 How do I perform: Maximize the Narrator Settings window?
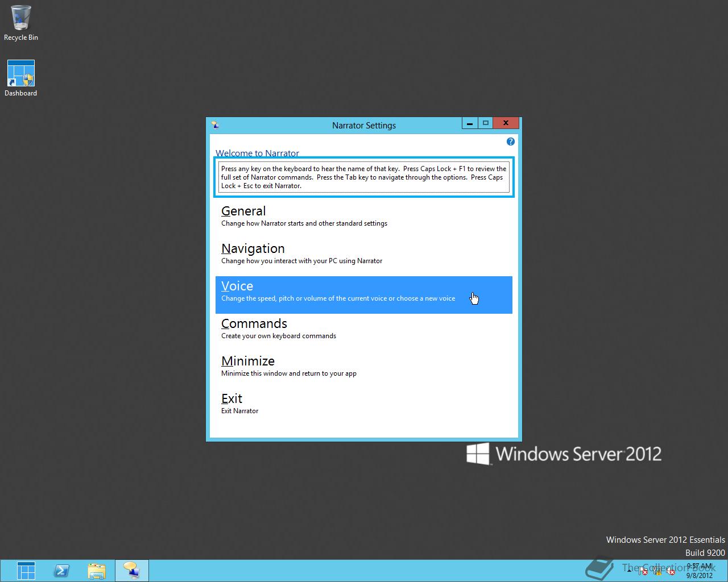tap(485, 123)
